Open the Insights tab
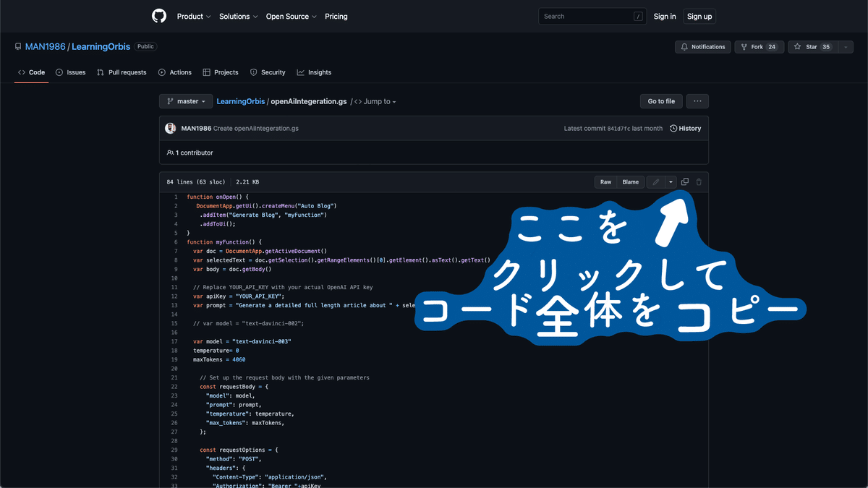Screen dimensions: 868x488 pyautogui.click(x=314, y=72)
